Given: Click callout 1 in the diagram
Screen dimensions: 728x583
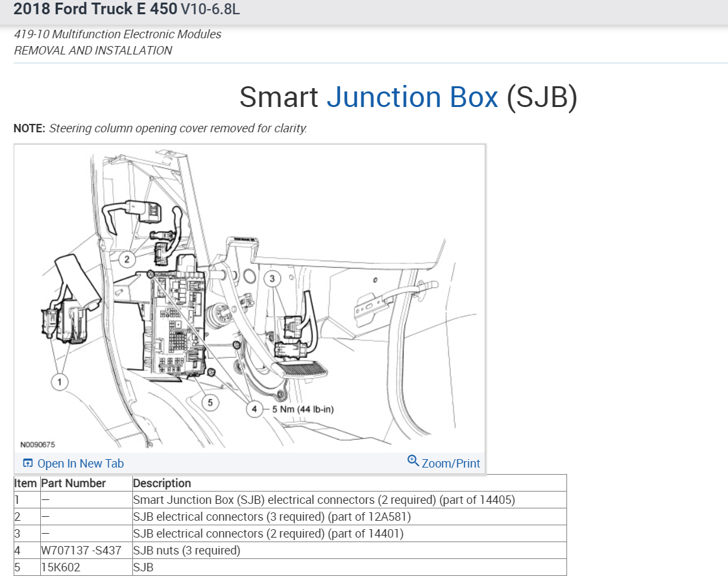Looking at the screenshot, I should coord(60,382).
